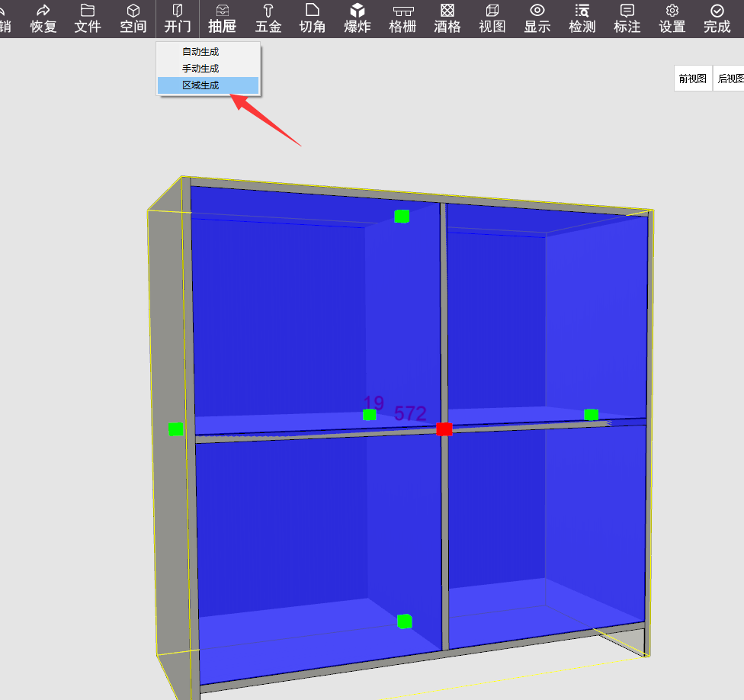744x700 pixels.
Task: Open the 标注 (annotation) tool
Action: coord(627,18)
